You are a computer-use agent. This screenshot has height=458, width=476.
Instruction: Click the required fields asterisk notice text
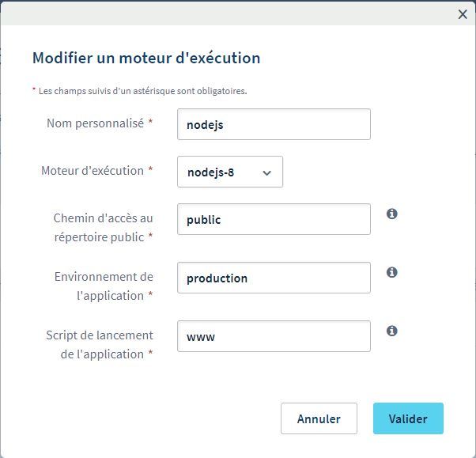coord(142,90)
